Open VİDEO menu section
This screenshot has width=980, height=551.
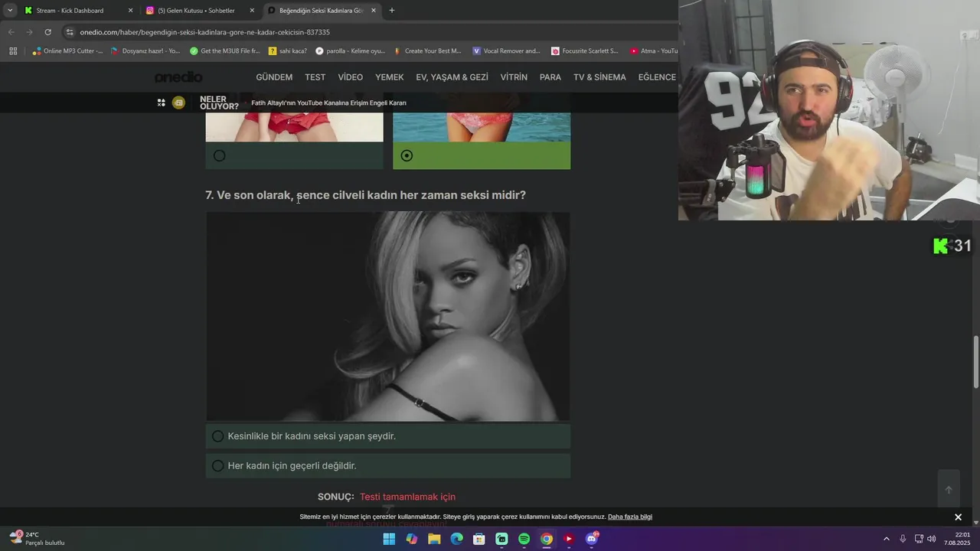[351, 77]
